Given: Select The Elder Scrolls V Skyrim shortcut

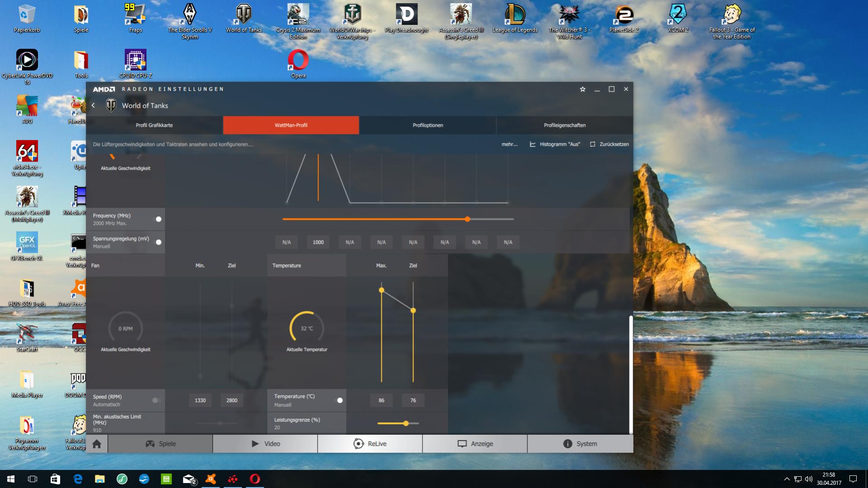Looking at the screenshot, I should coord(190,22).
